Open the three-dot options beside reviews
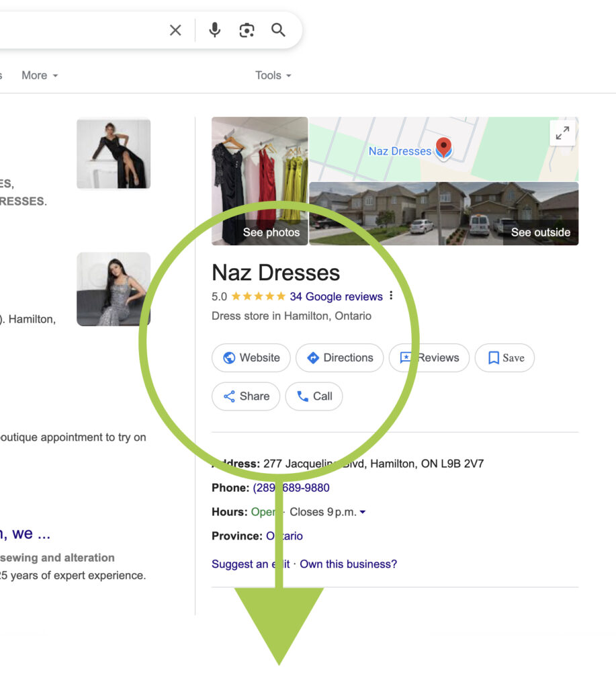The width and height of the screenshot is (616, 688). [391, 296]
